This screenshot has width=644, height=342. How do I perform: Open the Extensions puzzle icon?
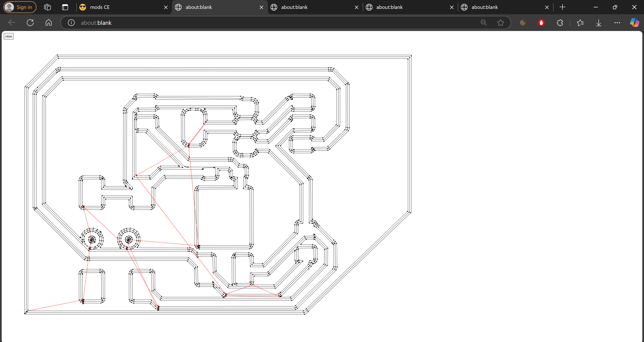[560, 23]
